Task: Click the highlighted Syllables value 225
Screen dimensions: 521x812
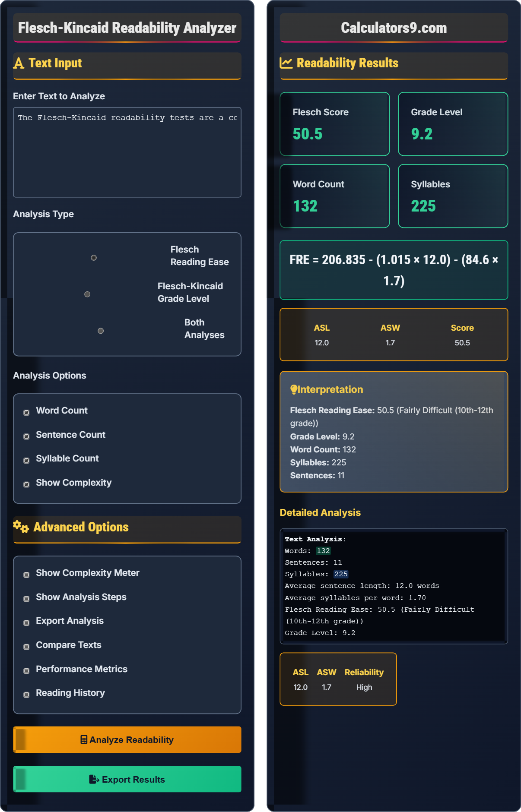Action: click(x=341, y=574)
